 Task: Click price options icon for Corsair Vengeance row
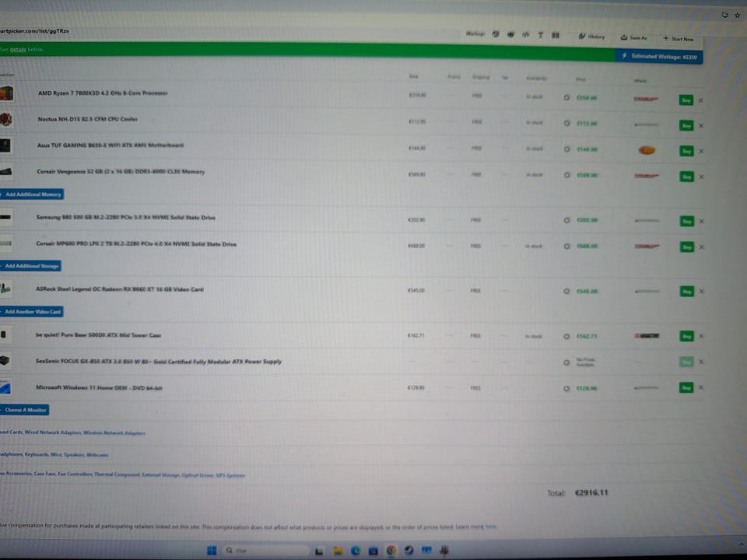[567, 175]
